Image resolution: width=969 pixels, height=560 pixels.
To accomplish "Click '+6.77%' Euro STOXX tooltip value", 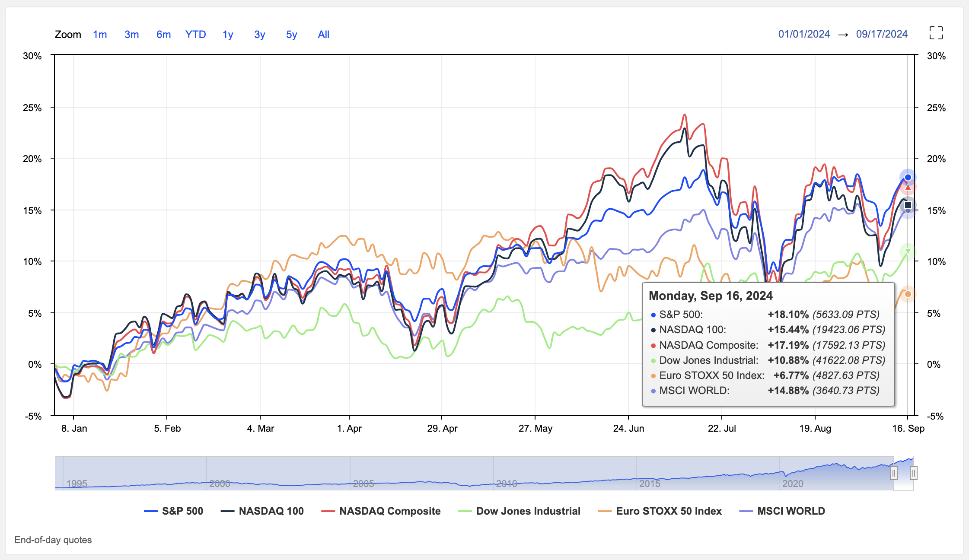I will tap(791, 375).
